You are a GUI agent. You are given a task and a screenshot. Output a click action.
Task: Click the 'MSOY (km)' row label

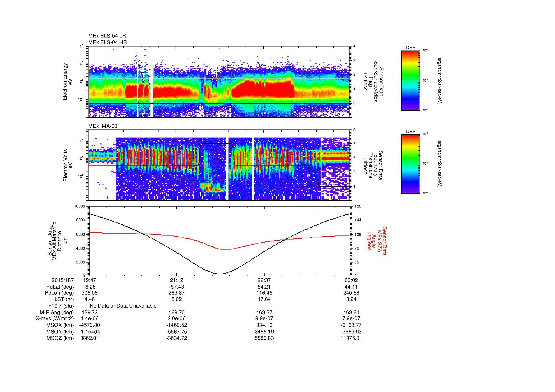[x=60, y=332]
